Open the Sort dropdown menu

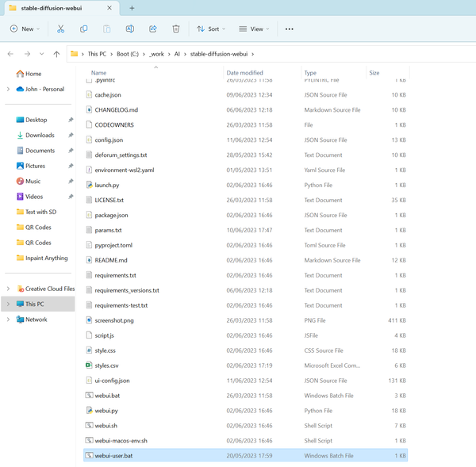(211, 29)
